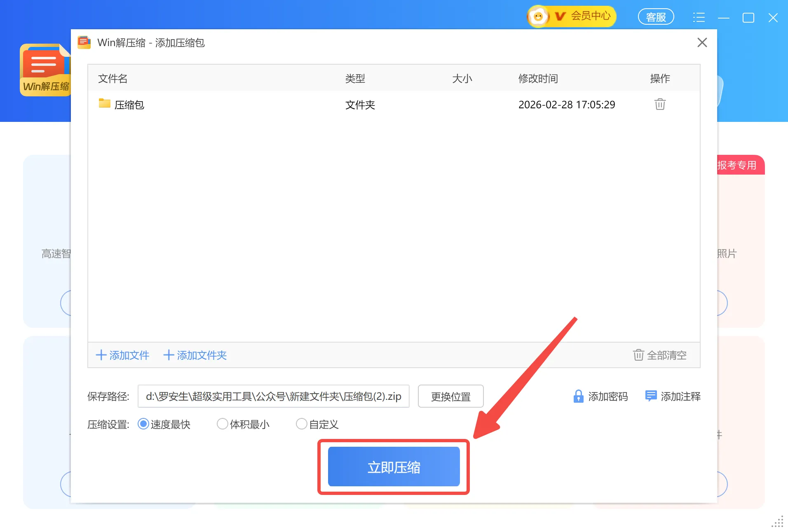Delete 压缩包 using its trash icon

point(659,104)
